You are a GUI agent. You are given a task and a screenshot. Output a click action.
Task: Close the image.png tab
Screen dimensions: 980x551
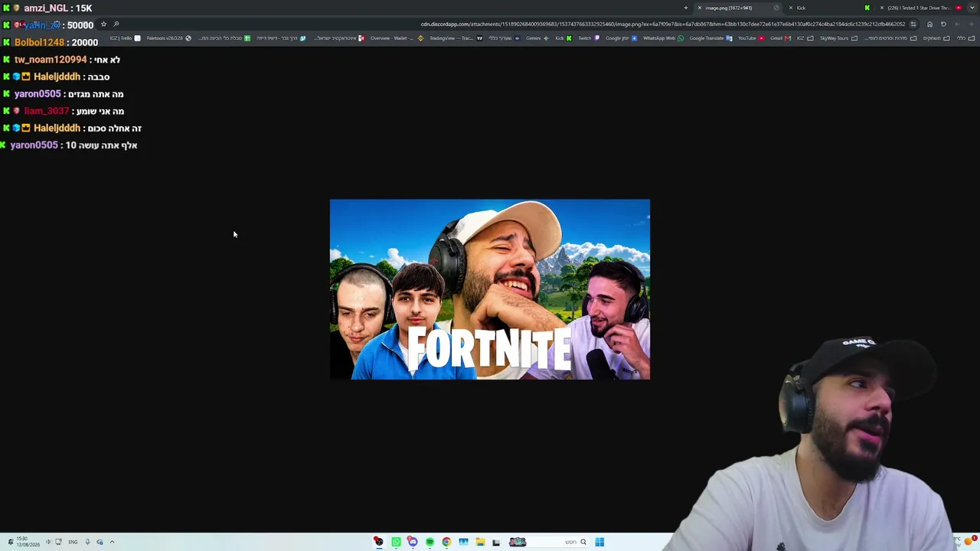[x=699, y=8]
